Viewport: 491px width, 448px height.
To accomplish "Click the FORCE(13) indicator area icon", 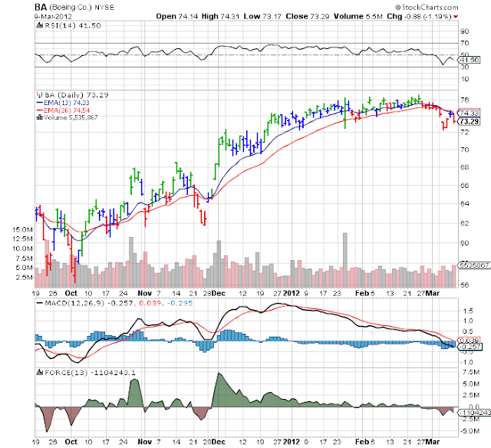I will click(40, 372).
